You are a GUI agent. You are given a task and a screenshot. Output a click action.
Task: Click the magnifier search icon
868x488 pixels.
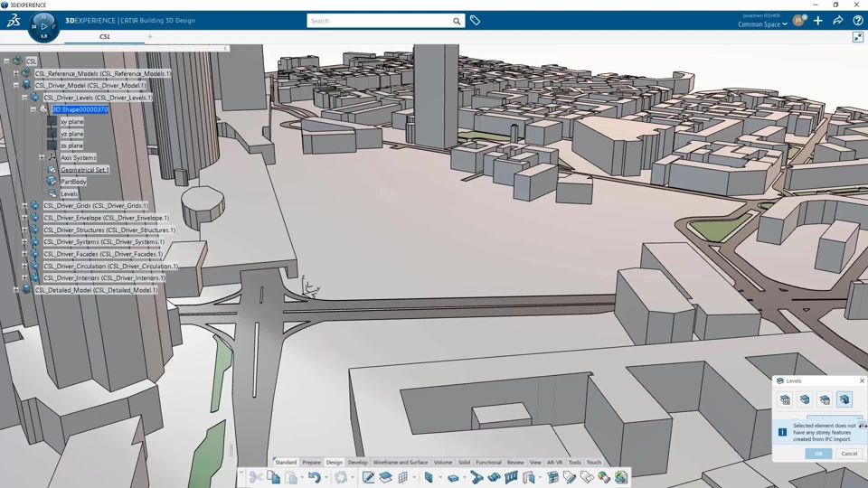[x=457, y=21]
